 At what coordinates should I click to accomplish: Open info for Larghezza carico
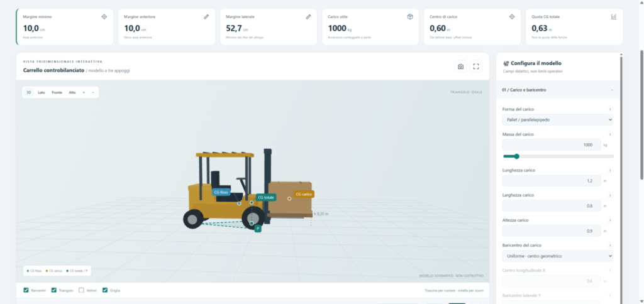tap(610, 195)
